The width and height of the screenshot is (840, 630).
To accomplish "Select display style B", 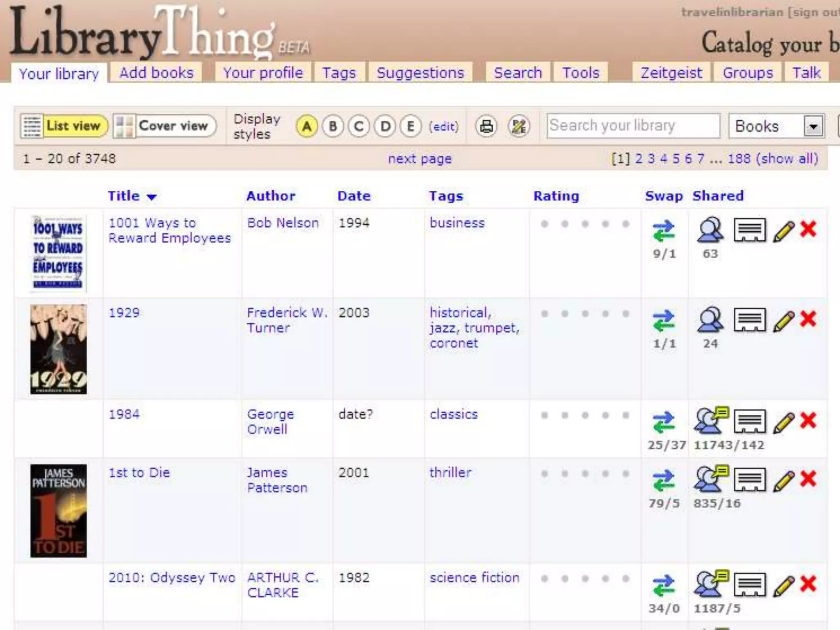I will click(333, 126).
